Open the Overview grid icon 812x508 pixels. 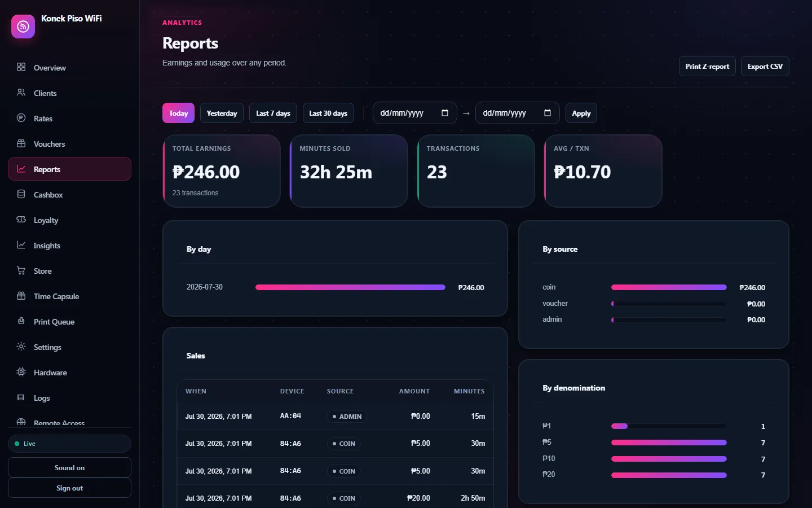[21, 67]
